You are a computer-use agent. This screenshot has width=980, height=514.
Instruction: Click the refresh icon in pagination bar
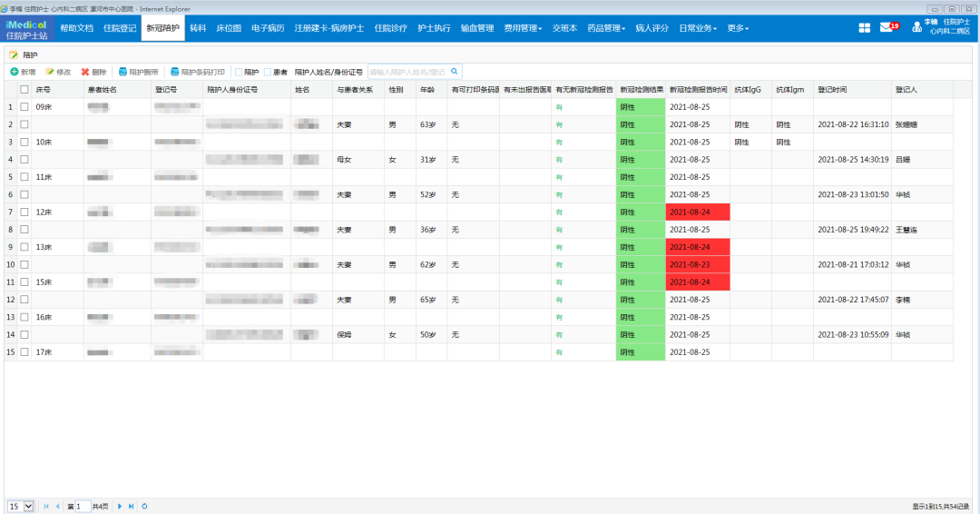[x=144, y=506]
